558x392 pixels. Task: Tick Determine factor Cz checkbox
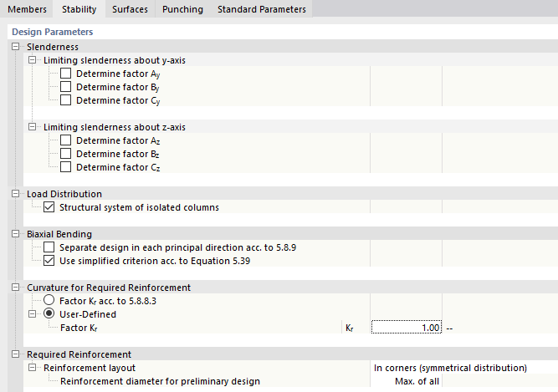click(66, 167)
